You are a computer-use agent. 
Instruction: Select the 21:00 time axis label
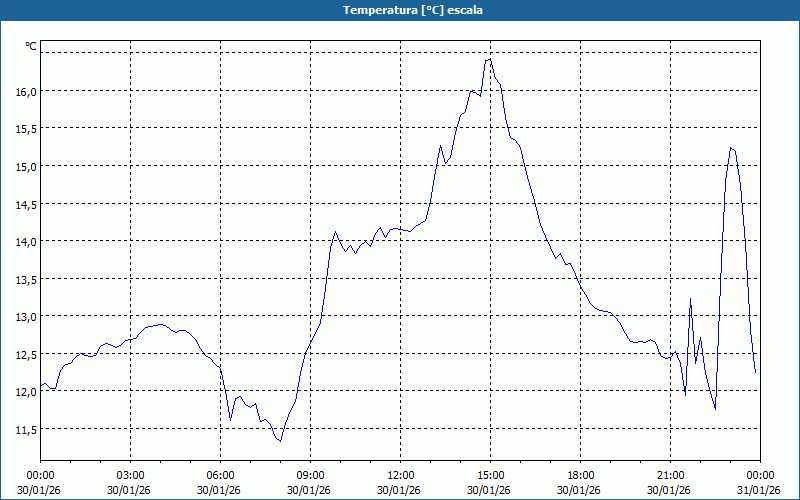[670, 475]
